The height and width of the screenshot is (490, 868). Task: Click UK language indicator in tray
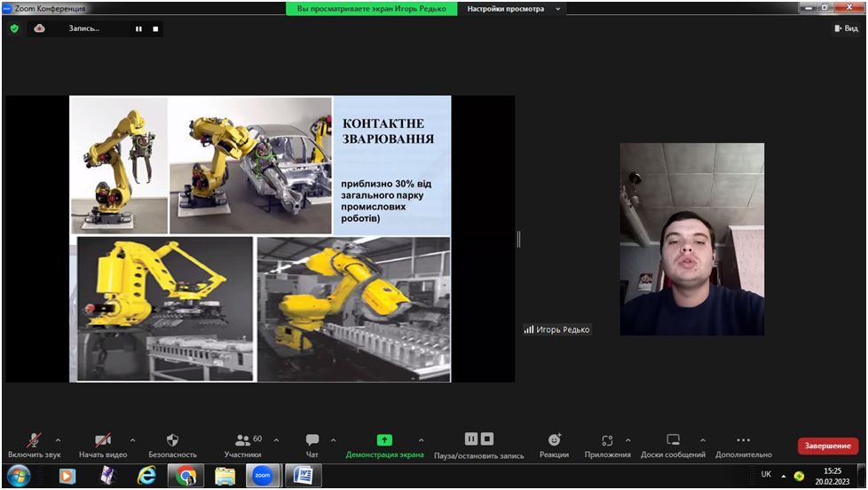(x=766, y=474)
